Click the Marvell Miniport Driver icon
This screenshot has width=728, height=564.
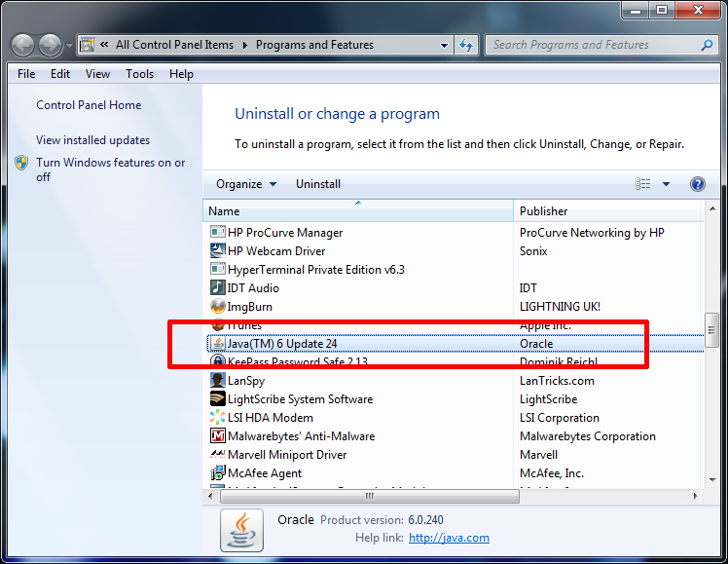pyautogui.click(x=217, y=454)
